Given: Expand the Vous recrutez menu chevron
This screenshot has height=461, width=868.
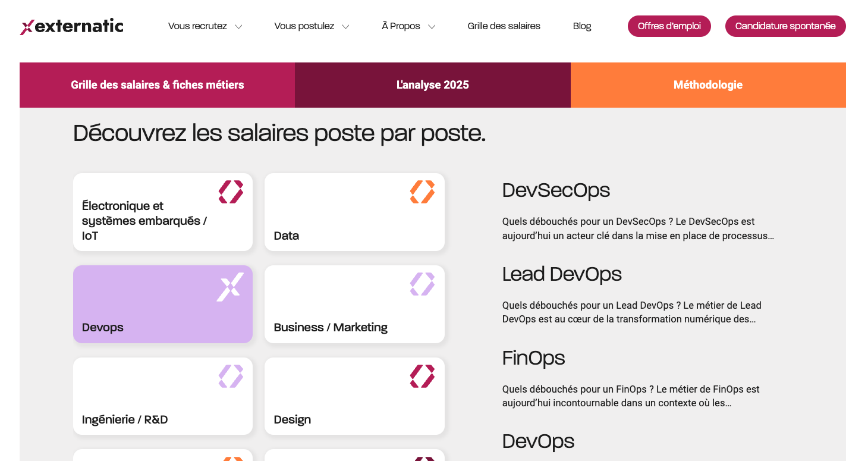Looking at the screenshot, I should 238,27.
